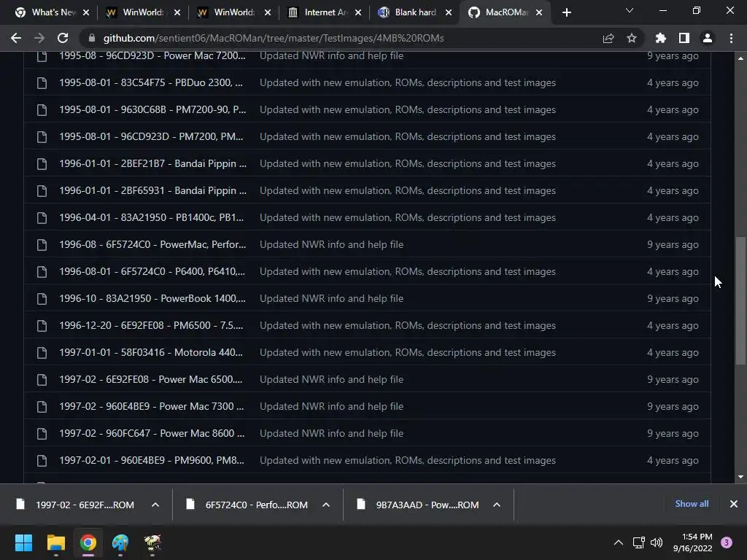The height and width of the screenshot is (560, 747).
Task: Click file icon of Motorola 440 row
Action: (x=42, y=353)
